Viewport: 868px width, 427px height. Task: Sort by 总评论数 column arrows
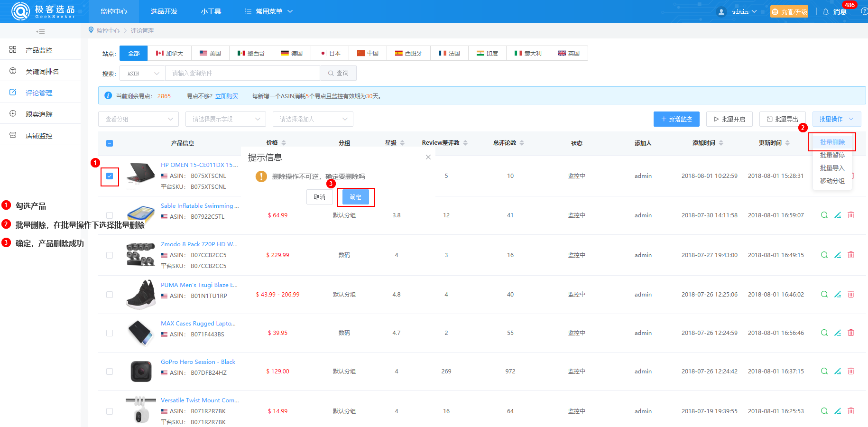point(522,143)
